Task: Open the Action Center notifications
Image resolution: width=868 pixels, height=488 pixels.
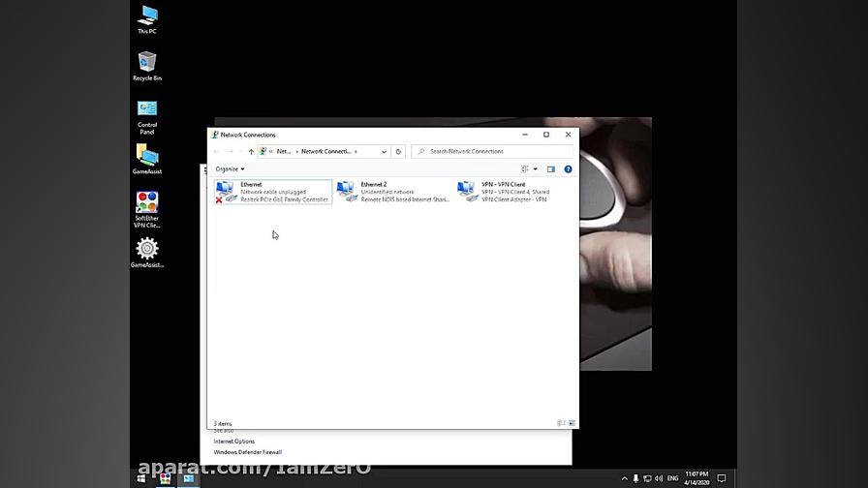Action: click(x=722, y=478)
